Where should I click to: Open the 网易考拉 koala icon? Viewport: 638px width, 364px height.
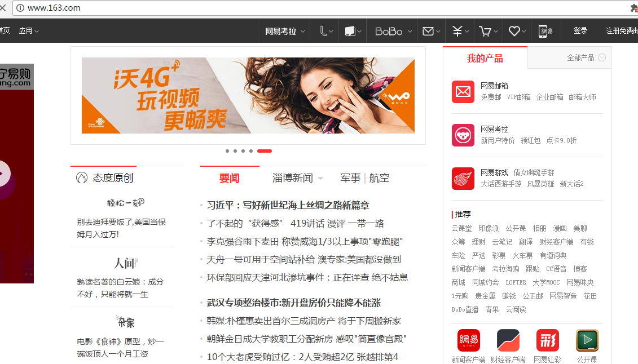click(463, 135)
